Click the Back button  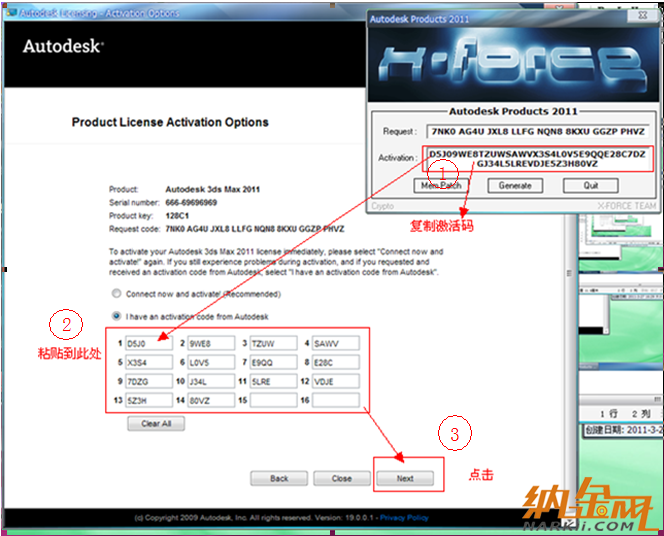point(280,478)
